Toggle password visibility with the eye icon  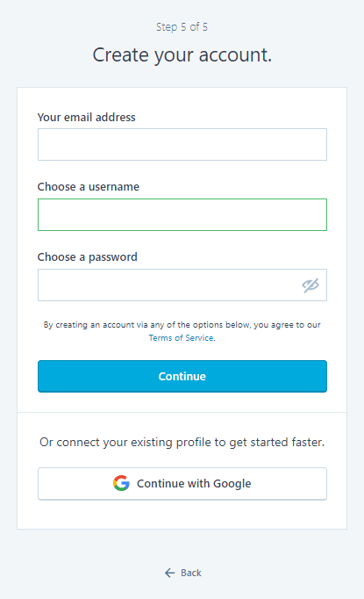point(310,285)
